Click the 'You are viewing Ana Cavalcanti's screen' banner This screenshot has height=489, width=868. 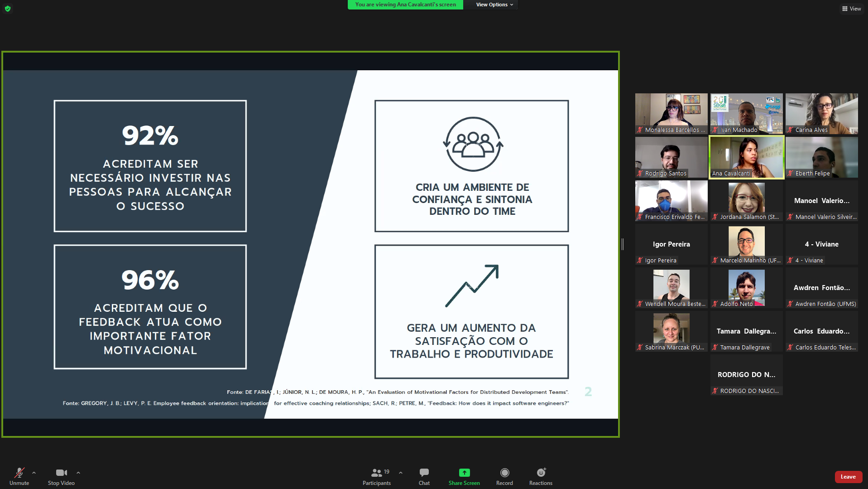[x=405, y=5]
